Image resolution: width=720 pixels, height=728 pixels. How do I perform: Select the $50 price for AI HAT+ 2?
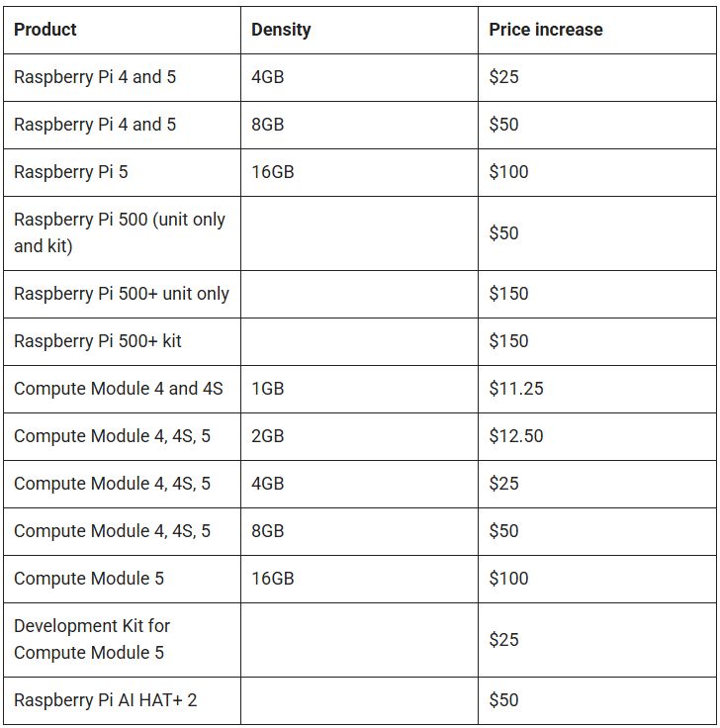point(503,700)
